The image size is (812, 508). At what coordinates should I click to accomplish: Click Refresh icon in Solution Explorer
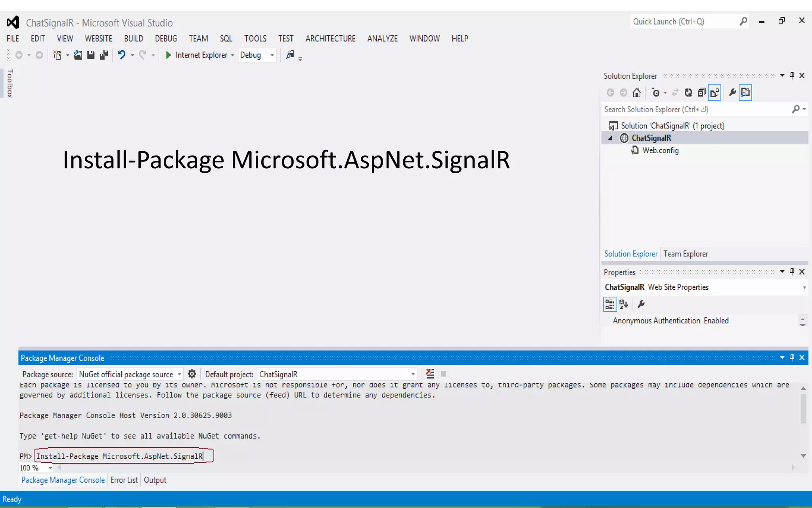pos(688,92)
